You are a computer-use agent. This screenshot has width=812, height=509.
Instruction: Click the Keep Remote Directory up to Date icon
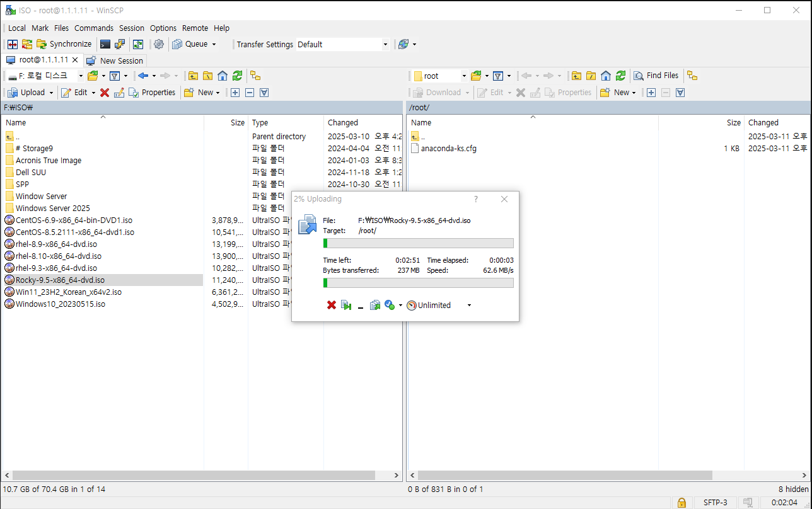[27, 44]
